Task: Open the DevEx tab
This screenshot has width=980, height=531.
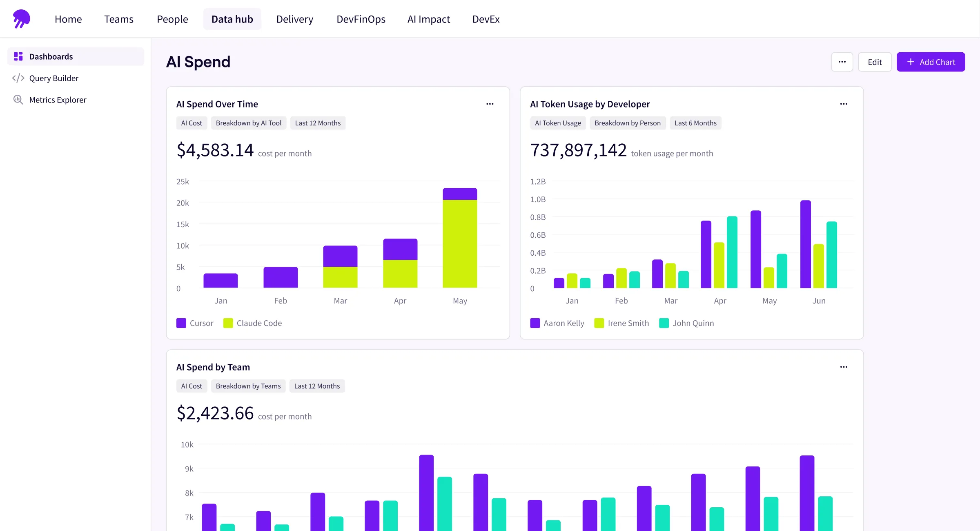Action: pyautogui.click(x=486, y=19)
